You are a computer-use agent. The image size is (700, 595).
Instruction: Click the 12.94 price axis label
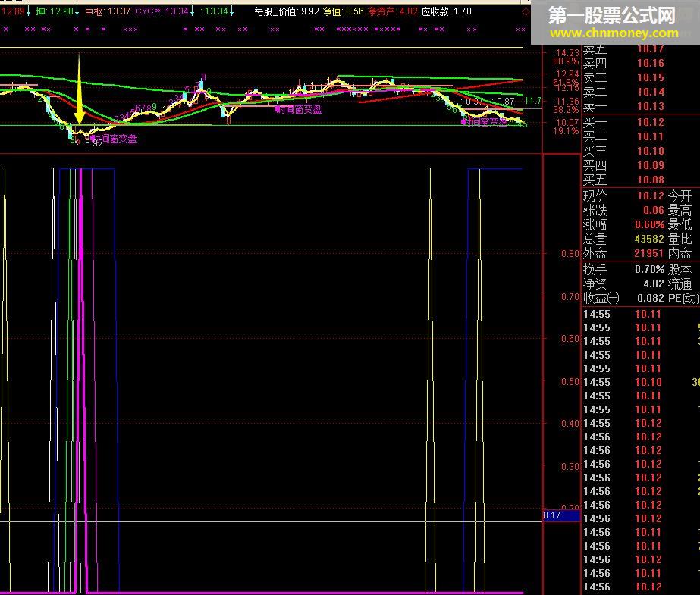pyautogui.click(x=567, y=74)
